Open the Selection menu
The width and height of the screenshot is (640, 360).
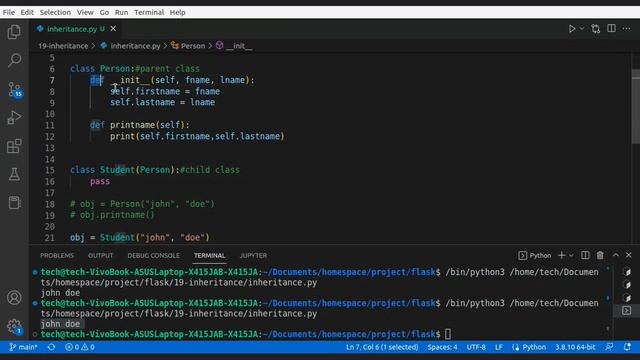coord(55,12)
